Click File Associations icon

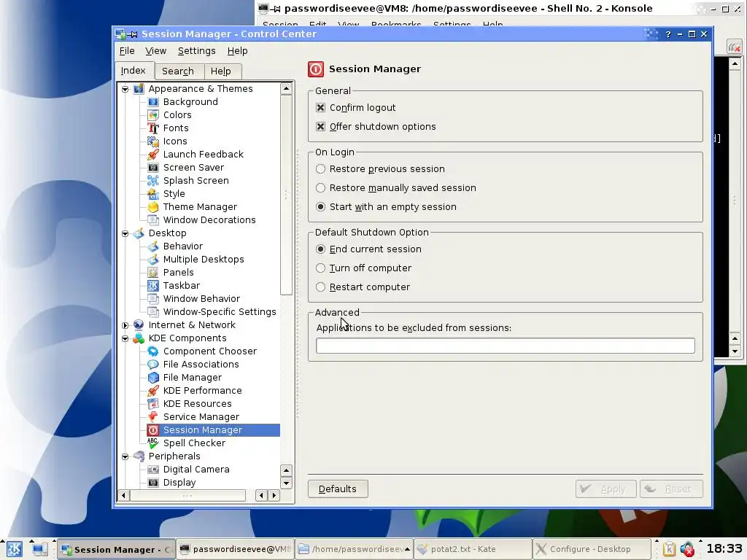(x=153, y=365)
